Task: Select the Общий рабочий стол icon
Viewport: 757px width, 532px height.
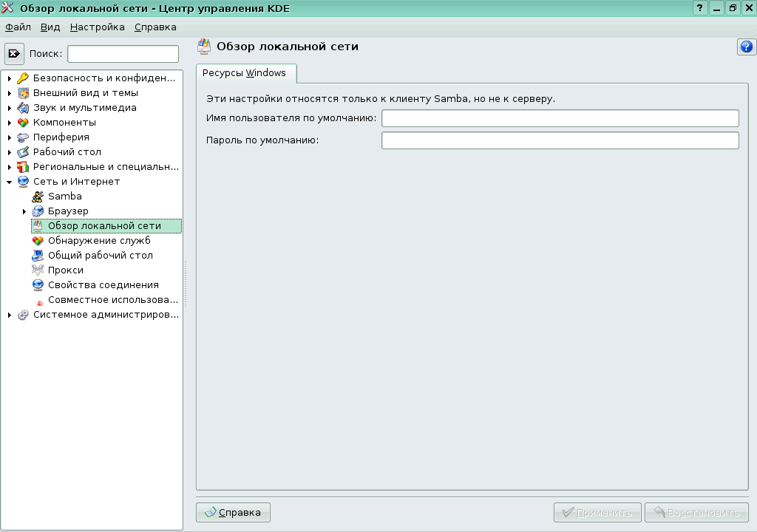Action: point(37,255)
